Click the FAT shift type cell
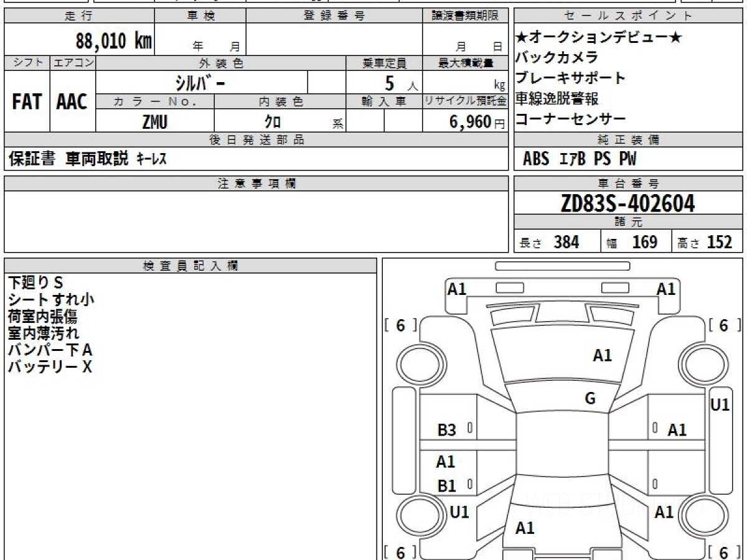Viewport: 747px width, 560px height. tap(27, 102)
